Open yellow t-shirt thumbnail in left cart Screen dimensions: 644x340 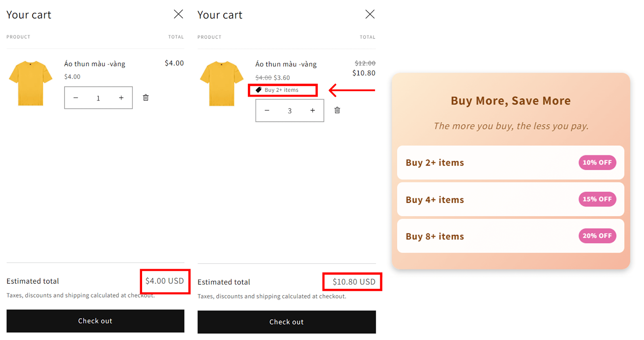point(31,83)
